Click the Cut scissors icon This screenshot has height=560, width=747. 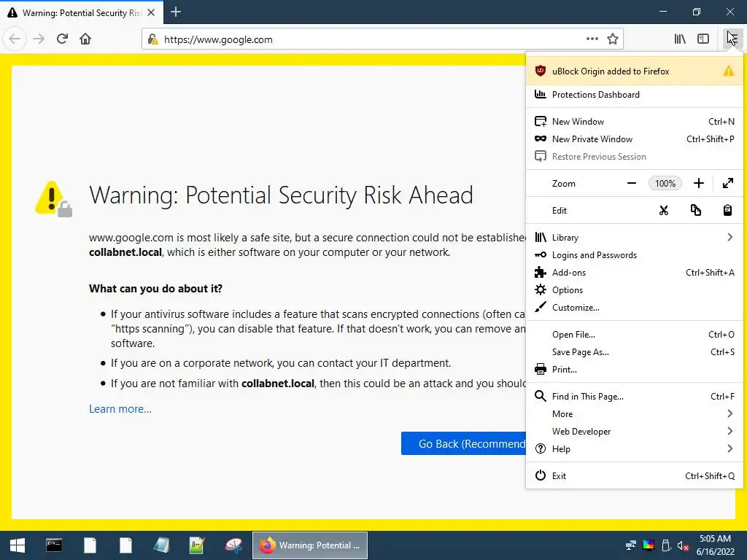click(x=664, y=211)
